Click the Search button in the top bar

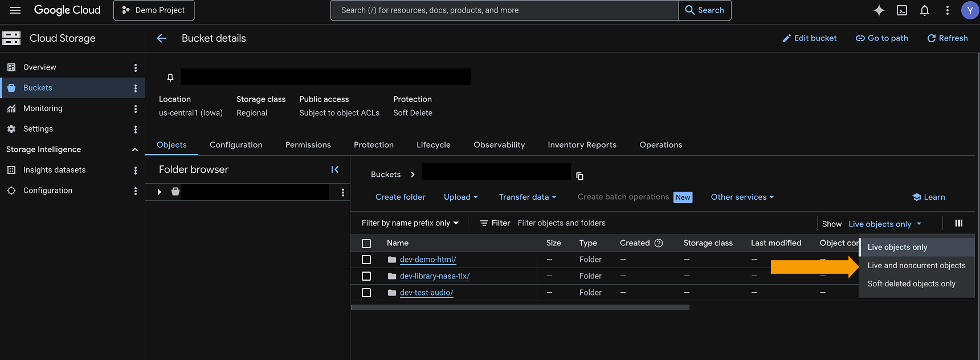(x=705, y=10)
